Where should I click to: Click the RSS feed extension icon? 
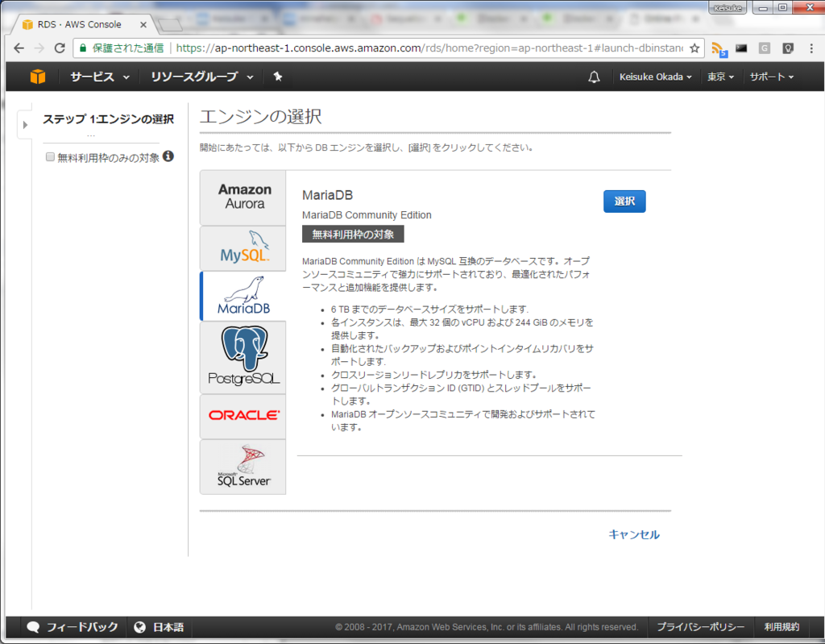click(719, 49)
